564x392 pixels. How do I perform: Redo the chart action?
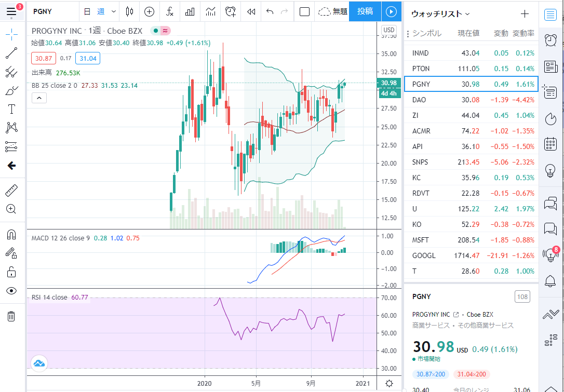[x=284, y=11]
